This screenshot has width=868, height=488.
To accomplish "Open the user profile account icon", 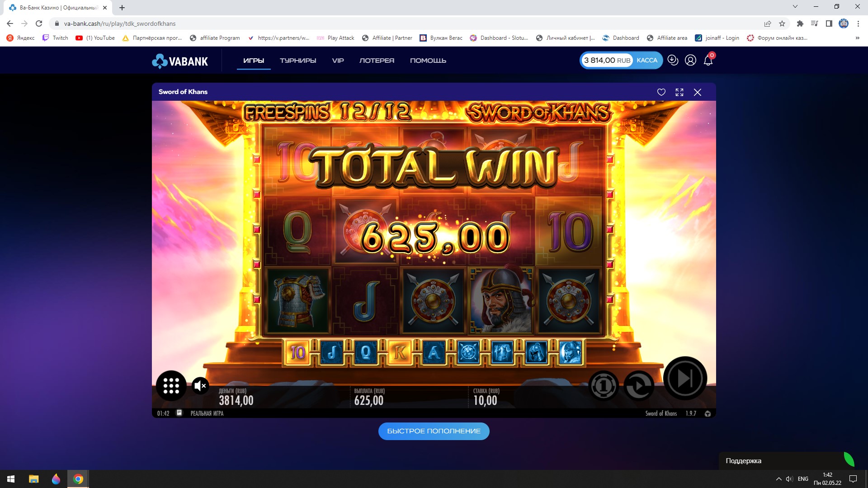I will [x=690, y=60].
